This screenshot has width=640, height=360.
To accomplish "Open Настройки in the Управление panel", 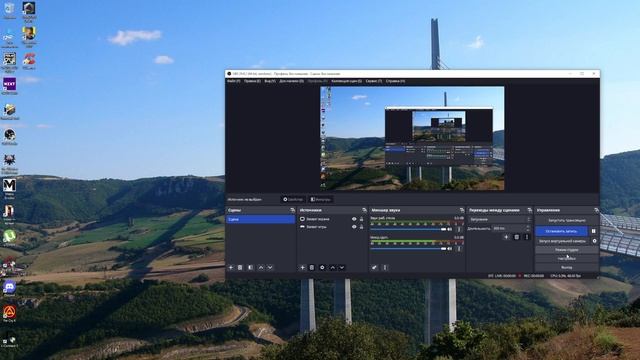I will click(x=567, y=258).
